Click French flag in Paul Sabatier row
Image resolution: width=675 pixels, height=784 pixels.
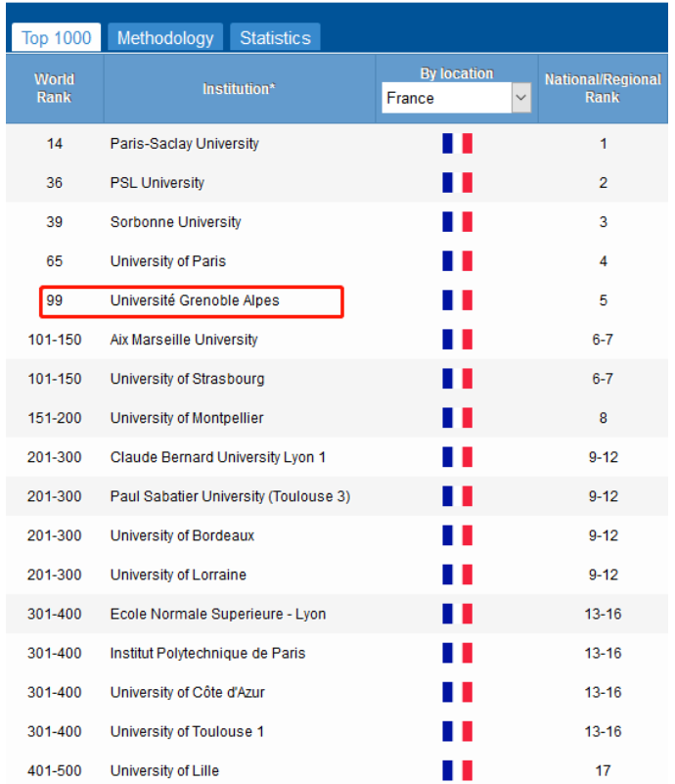[457, 496]
